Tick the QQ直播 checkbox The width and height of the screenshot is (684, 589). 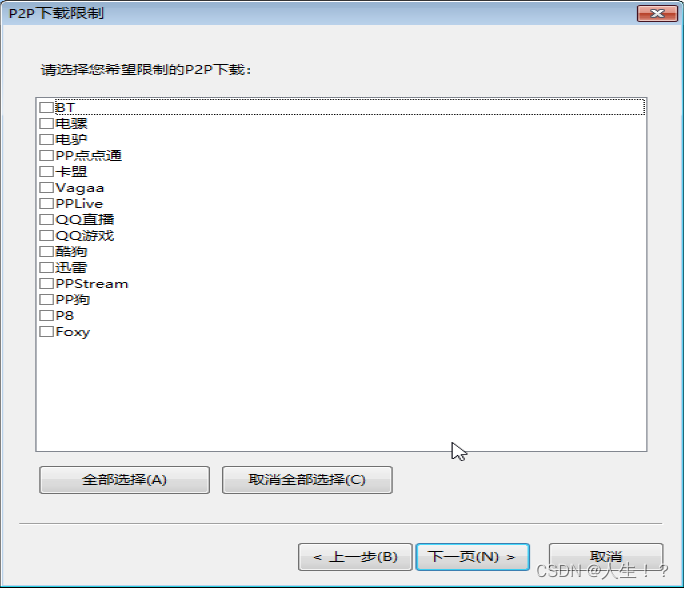46,219
